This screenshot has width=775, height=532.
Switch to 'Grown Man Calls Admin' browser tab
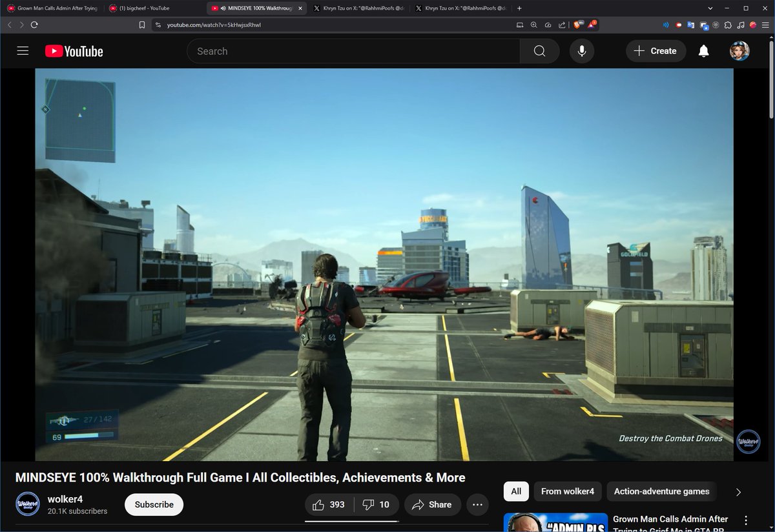coord(53,8)
